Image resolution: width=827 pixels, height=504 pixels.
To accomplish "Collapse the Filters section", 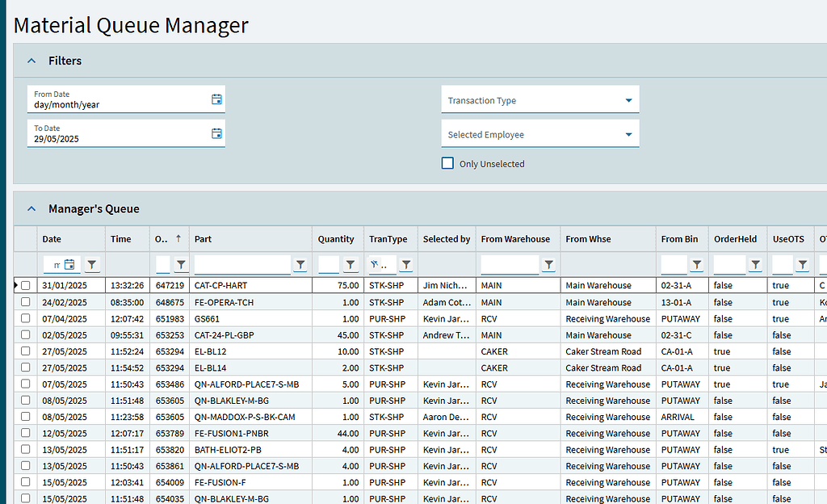I will [x=31, y=60].
